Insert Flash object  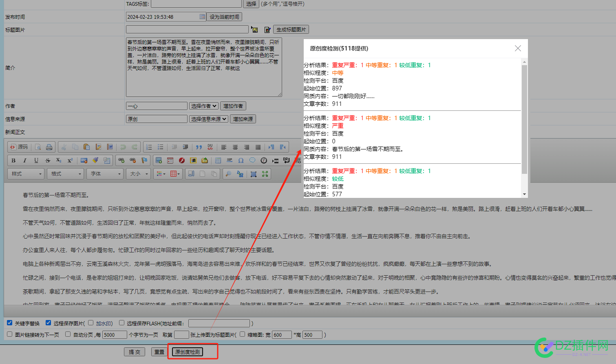coord(182,160)
